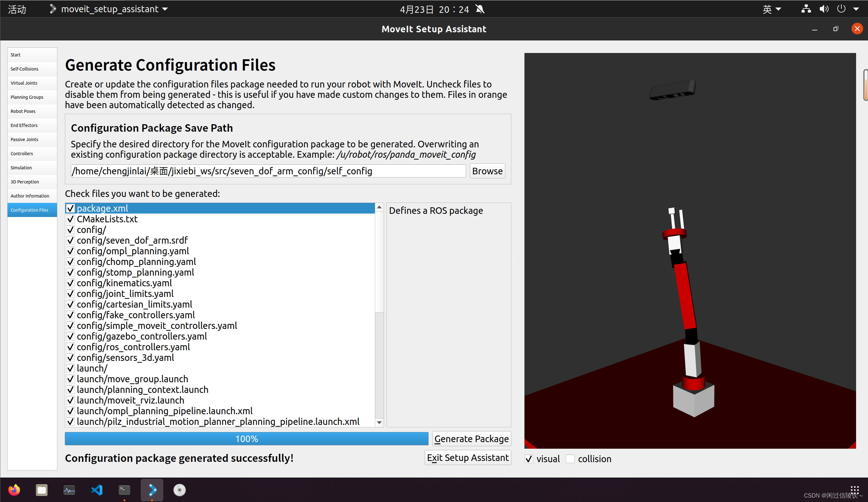The height and width of the screenshot is (502, 868).
Task: Uncheck the CMakeLists.txt file checkbox
Action: click(71, 219)
